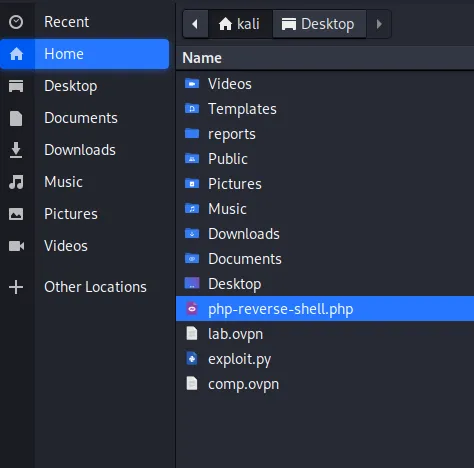The width and height of the screenshot is (474, 468).
Task: Select the Downloads sidebar icon
Action: (16, 150)
